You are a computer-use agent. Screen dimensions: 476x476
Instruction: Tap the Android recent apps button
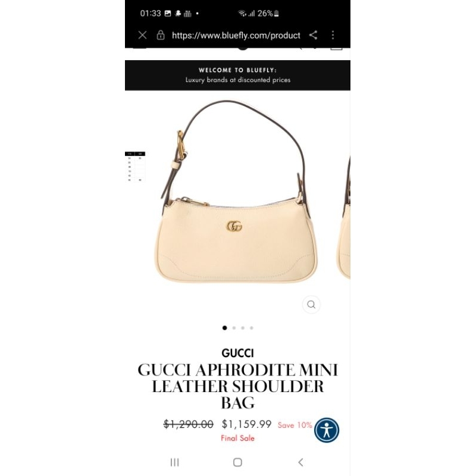click(x=174, y=462)
